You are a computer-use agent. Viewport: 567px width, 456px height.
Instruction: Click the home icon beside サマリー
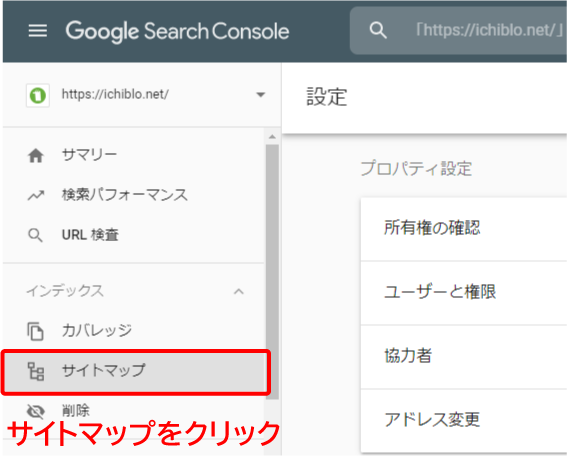(x=36, y=155)
